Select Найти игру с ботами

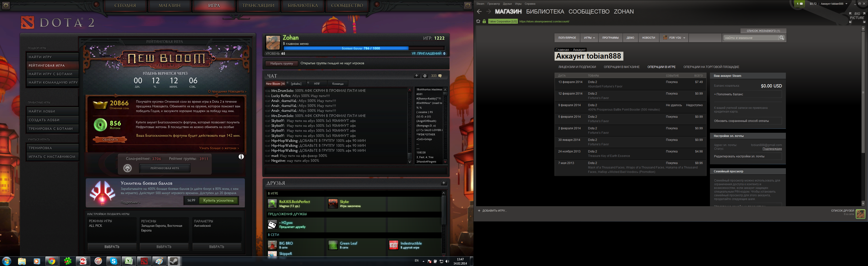coord(52,74)
